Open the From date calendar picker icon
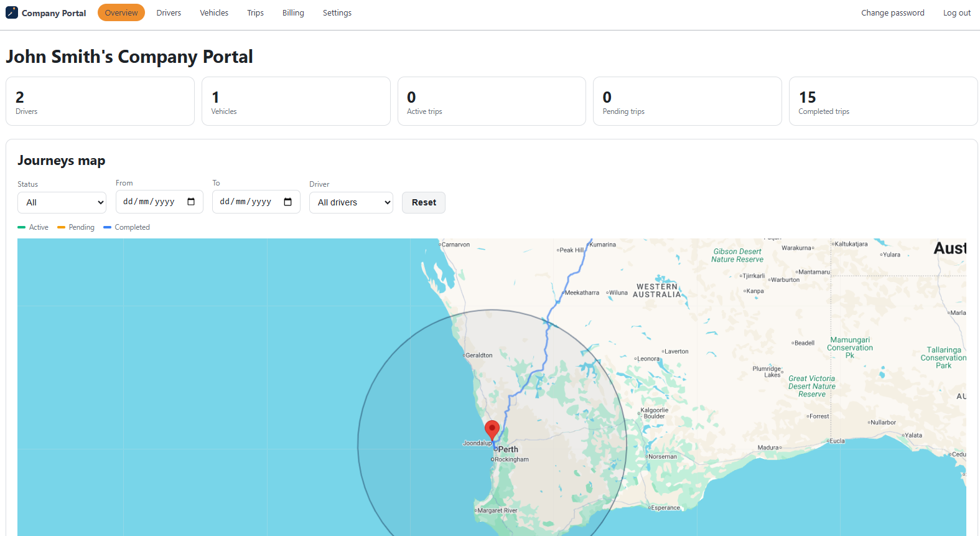980x536 pixels. click(x=191, y=202)
